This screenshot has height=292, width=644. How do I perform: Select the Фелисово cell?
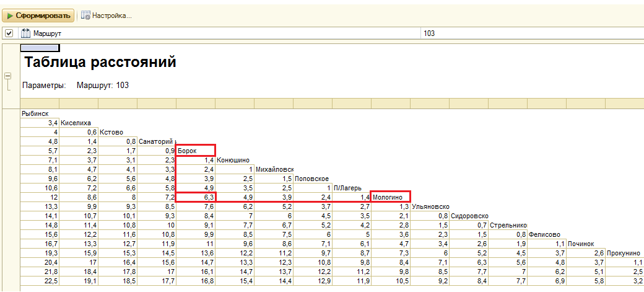tap(547, 234)
